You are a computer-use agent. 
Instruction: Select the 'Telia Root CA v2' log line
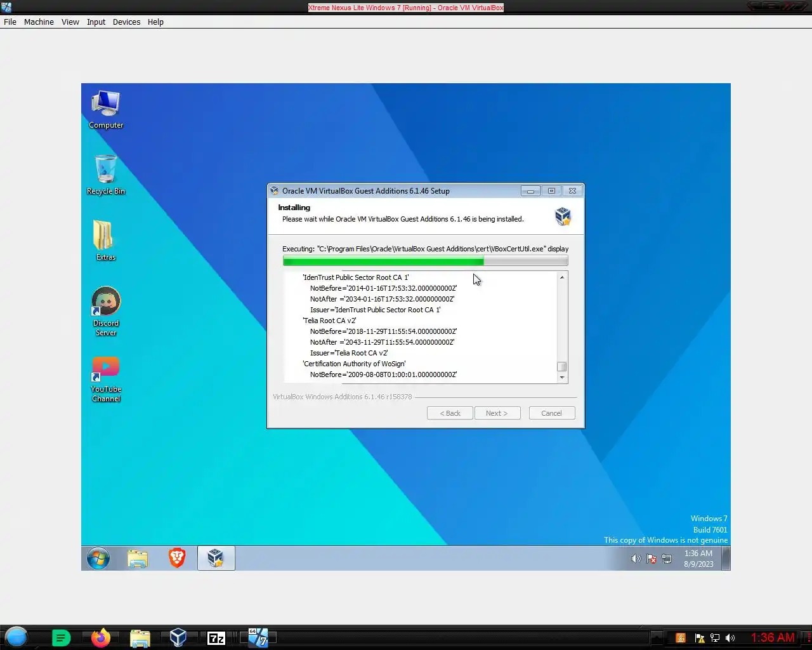(329, 321)
